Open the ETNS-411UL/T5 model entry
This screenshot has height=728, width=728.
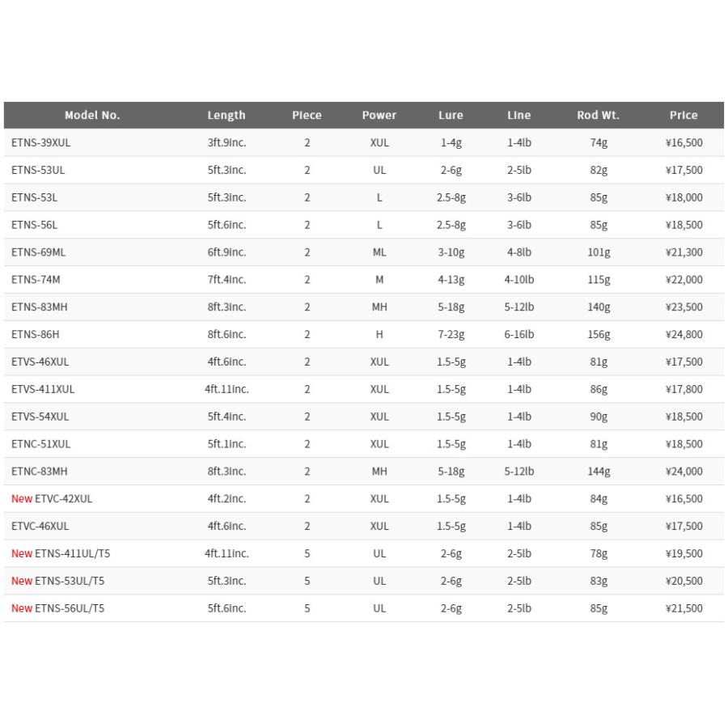(70, 554)
